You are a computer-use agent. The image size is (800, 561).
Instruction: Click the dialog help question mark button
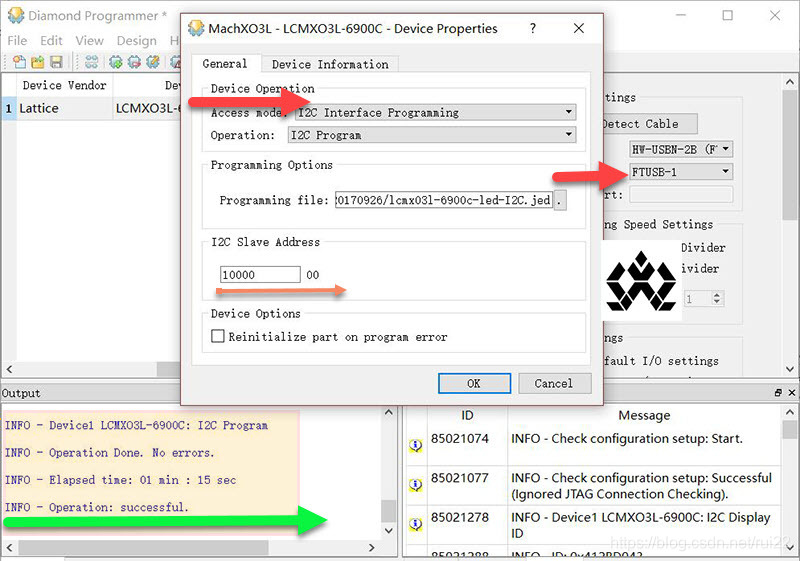coord(533,28)
